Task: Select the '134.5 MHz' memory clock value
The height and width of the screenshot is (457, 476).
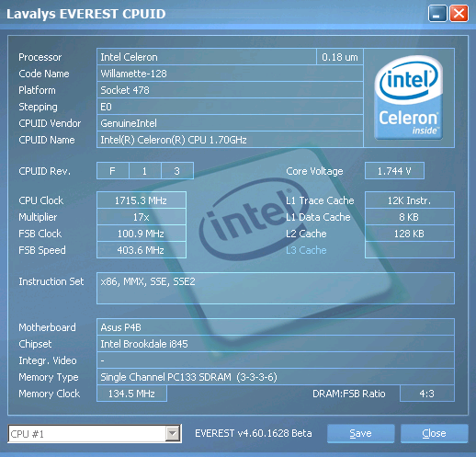Action: click(x=131, y=394)
